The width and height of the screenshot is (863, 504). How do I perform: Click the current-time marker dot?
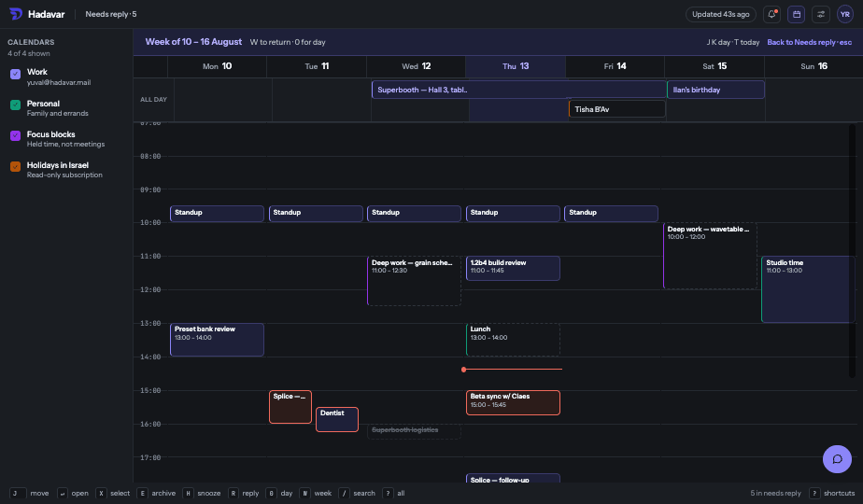pos(463,370)
